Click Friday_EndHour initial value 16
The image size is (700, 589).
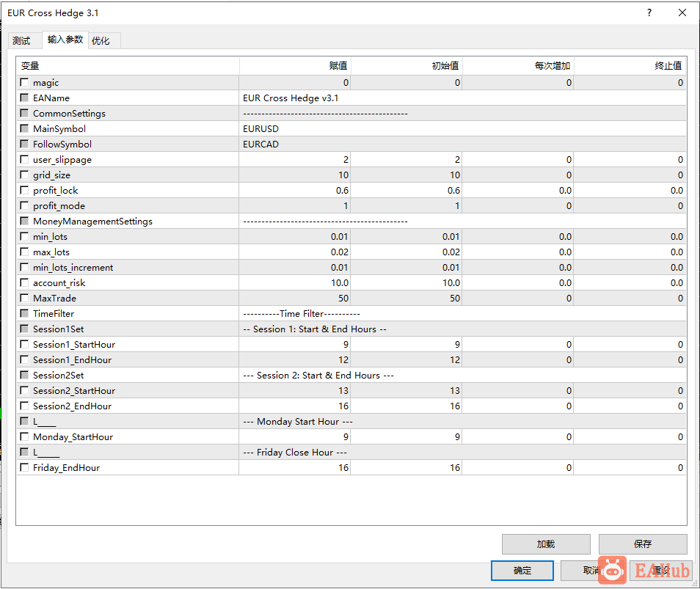click(x=406, y=468)
